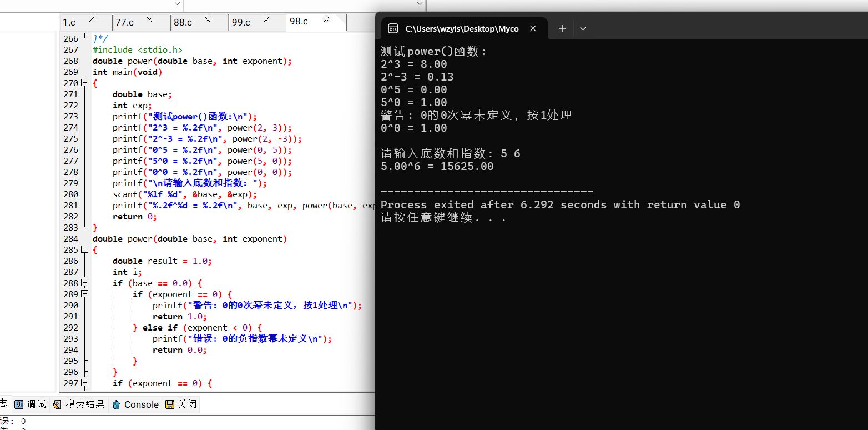Click terminal line '请输入底数和指数: 5 6'
Viewport: 868px width, 430px height.
point(450,153)
